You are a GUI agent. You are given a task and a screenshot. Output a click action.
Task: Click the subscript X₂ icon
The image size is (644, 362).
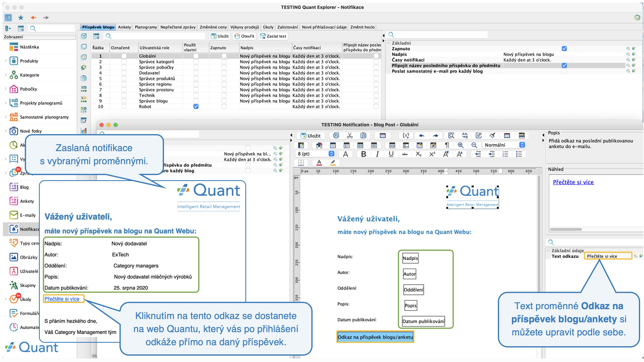point(419,154)
